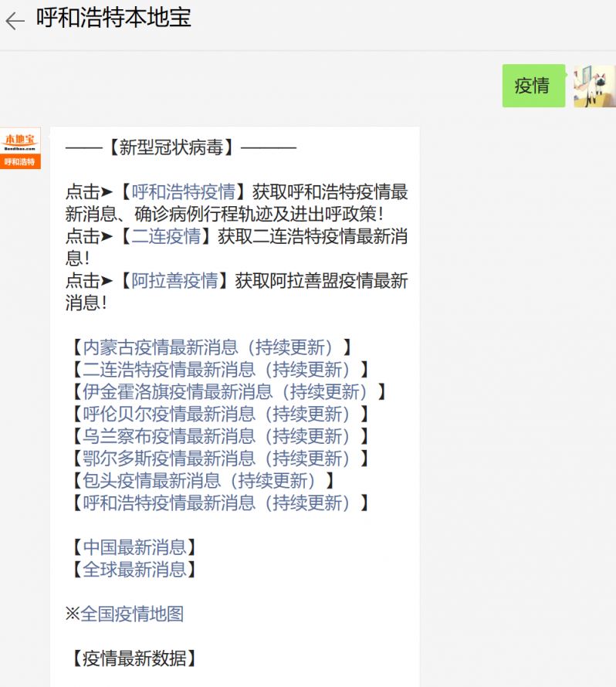Open the 呼和浩特疫情 link
The width and height of the screenshot is (616, 687).
183,192
